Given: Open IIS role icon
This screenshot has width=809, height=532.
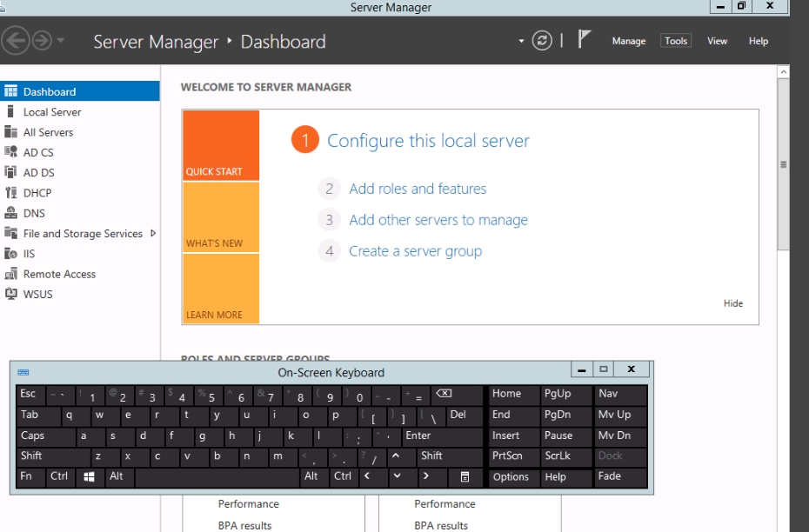Looking at the screenshot, I should tap(10, 253).
